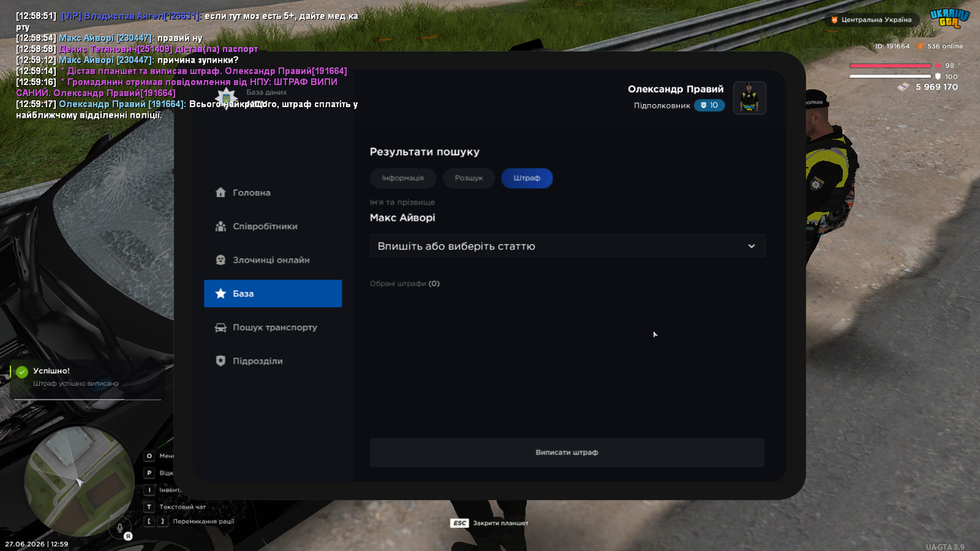The image size is (980, 551).
Task: Click the date 27.06.2026 | 12:59
Action: (x=37, y=544)
